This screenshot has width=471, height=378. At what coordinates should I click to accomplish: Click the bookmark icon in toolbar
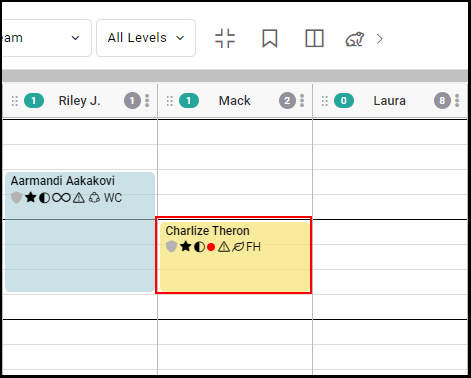(270, 38)
